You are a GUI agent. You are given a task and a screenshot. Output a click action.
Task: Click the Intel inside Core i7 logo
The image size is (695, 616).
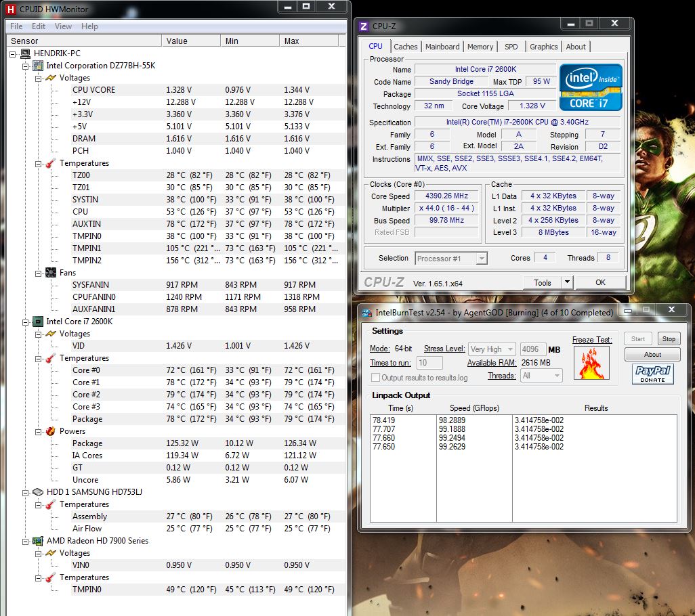[x=591, y=87]
